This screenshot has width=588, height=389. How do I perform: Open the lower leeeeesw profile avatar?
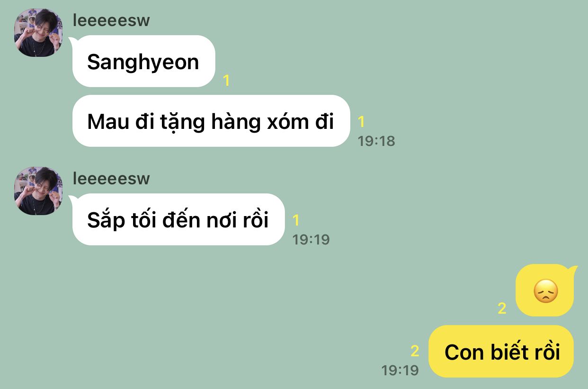tap(38, 191)
